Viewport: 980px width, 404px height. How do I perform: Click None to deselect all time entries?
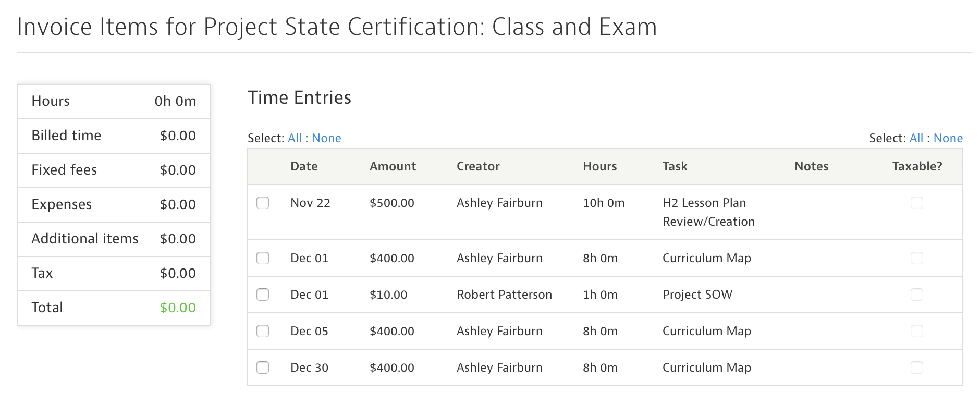(327, 138)
